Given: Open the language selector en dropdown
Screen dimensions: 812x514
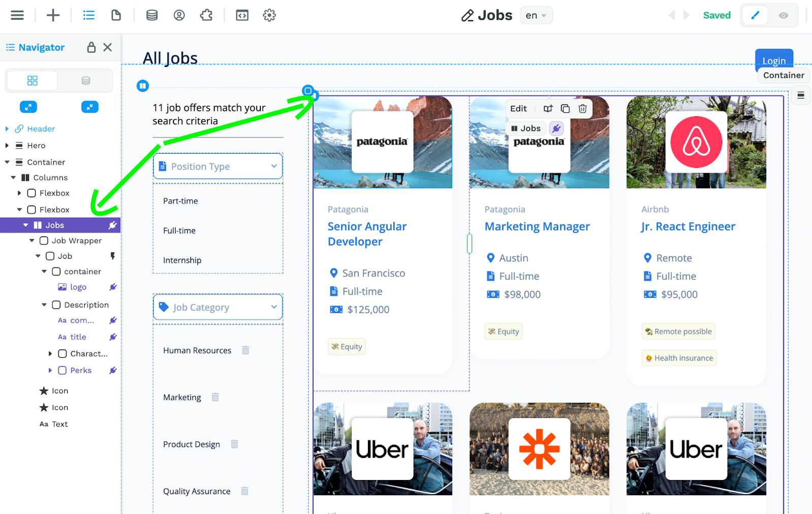Looking at the screenshot, I should (x=536, y=15).
